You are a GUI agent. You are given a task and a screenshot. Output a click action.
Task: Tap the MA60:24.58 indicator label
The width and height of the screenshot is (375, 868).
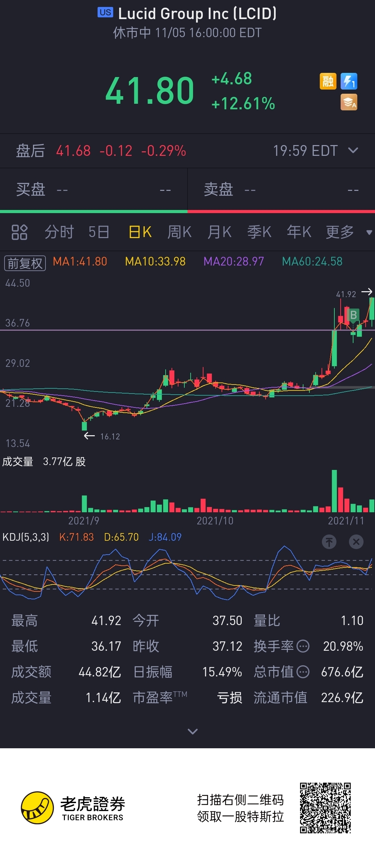coord(312,261)
